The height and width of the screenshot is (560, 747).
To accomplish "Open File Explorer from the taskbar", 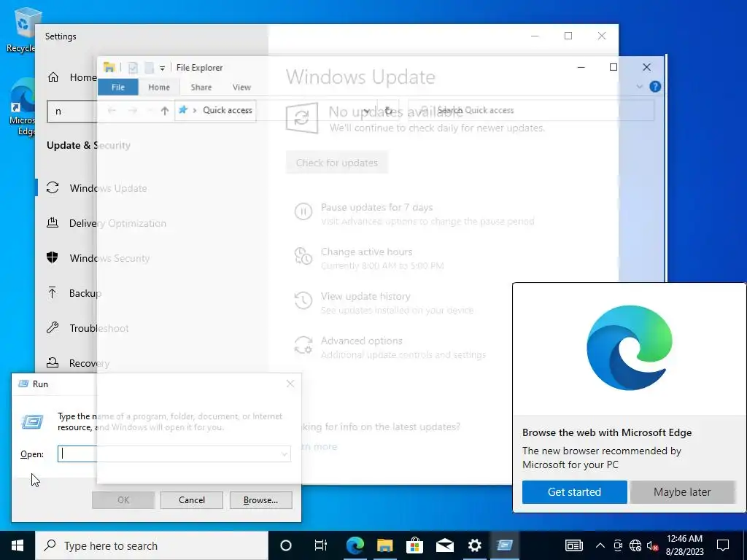I will tap(384, 545).
